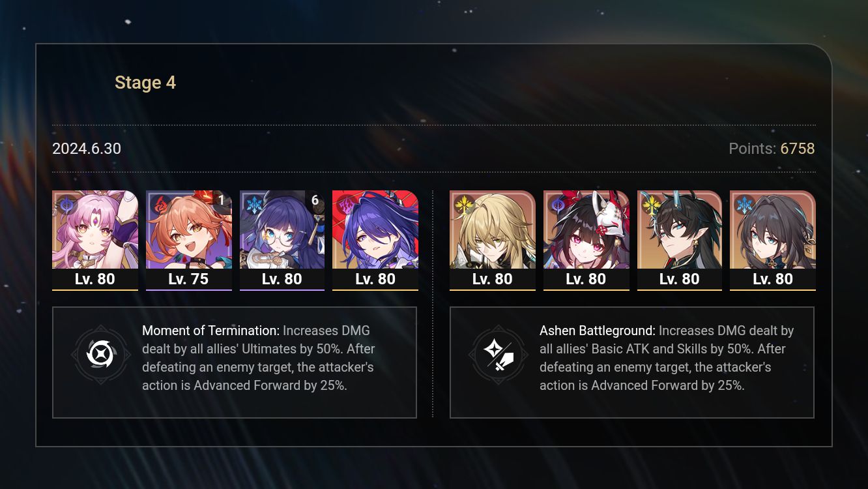Image resolution: width=868 pixels, height=489 pixels.
Task: Click the Ice element icon on glasses character
Action: pyautogui.click(x=252, y=203)
